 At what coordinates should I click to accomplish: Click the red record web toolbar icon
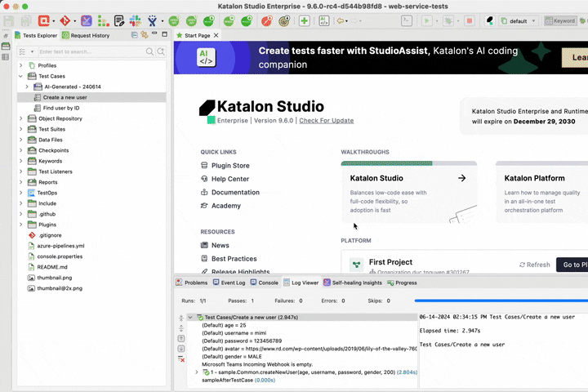click(266, 20)
